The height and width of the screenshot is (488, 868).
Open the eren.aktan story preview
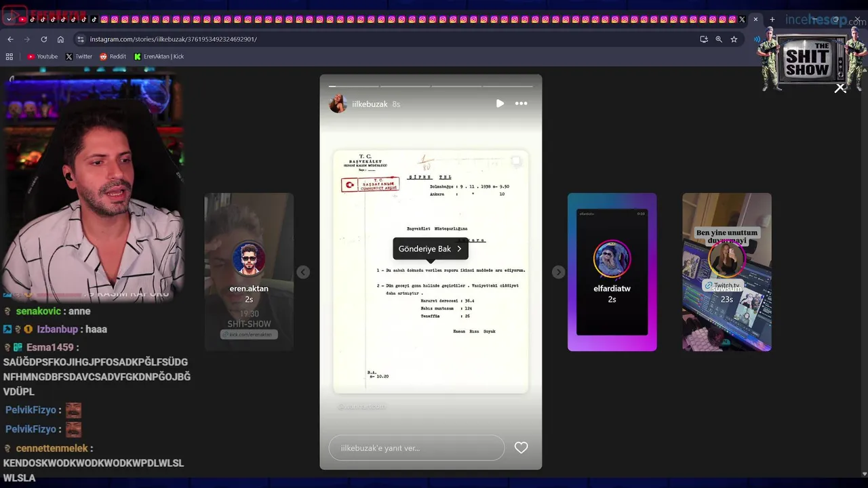pos(249,272)
